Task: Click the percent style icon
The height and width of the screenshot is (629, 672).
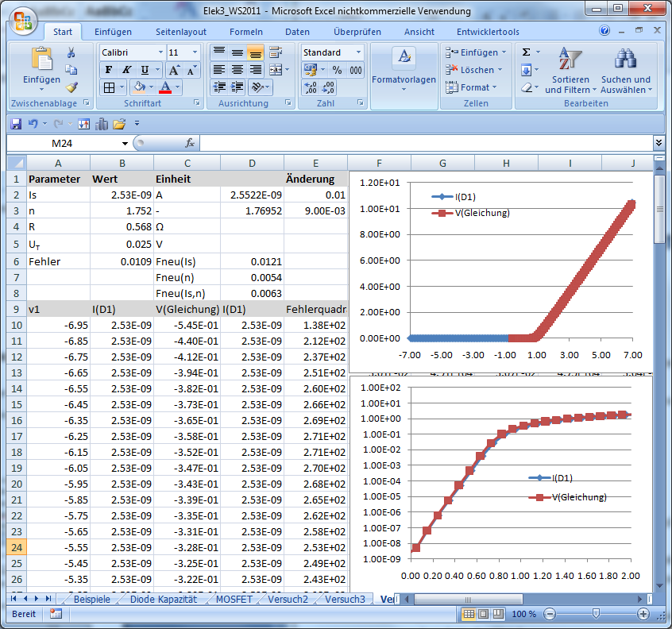Action: pyautogui.click(x=337, y=70)
